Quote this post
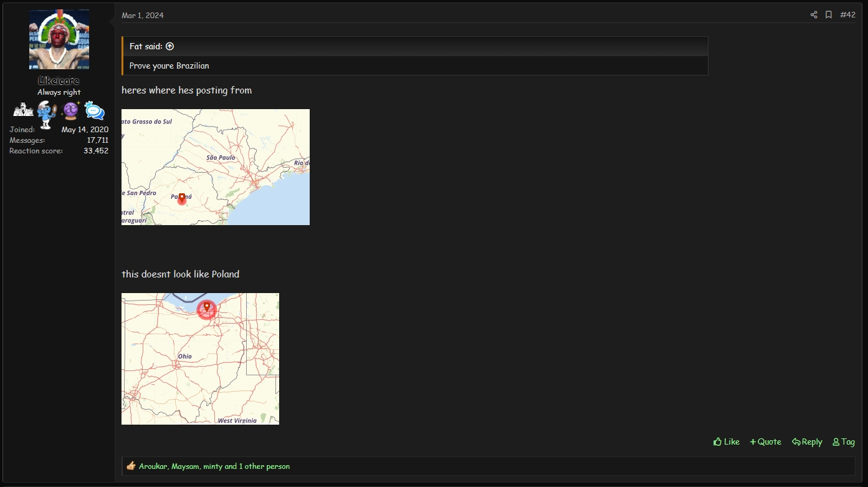868x487 pixels. pyautogui.click(x=765, y=441)
